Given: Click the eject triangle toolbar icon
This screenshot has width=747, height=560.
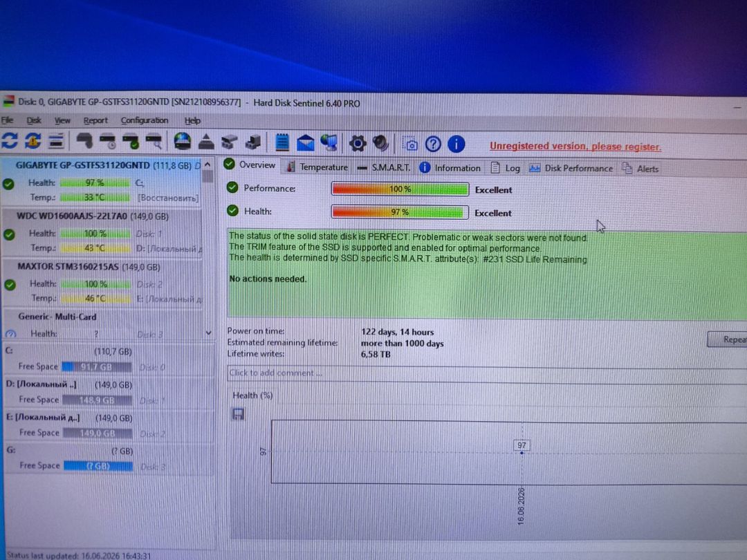Looking at the screenshot, I should 206,142.
